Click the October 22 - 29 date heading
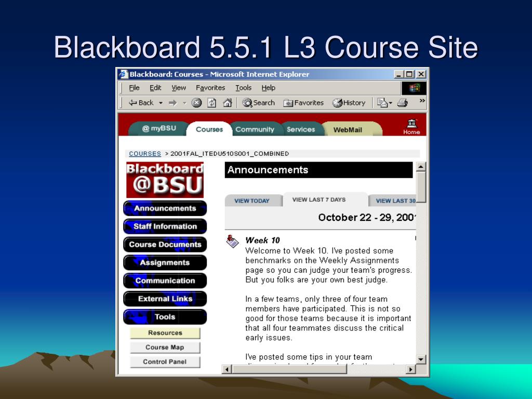This screenshot has height=399, width=532. (x=367, y=218)
